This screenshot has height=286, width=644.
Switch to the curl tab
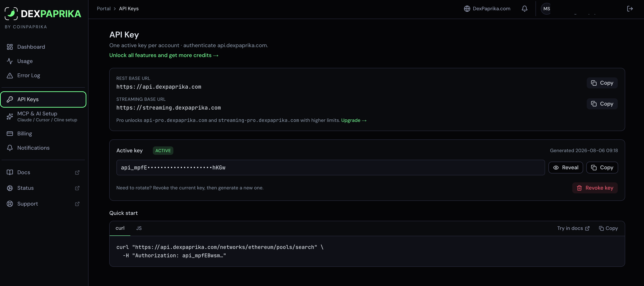coord(120,228)
